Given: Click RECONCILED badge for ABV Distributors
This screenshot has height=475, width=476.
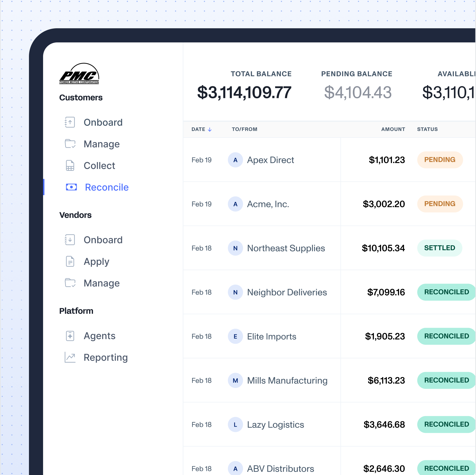Looking at the screenshot, I should [446, 468].
